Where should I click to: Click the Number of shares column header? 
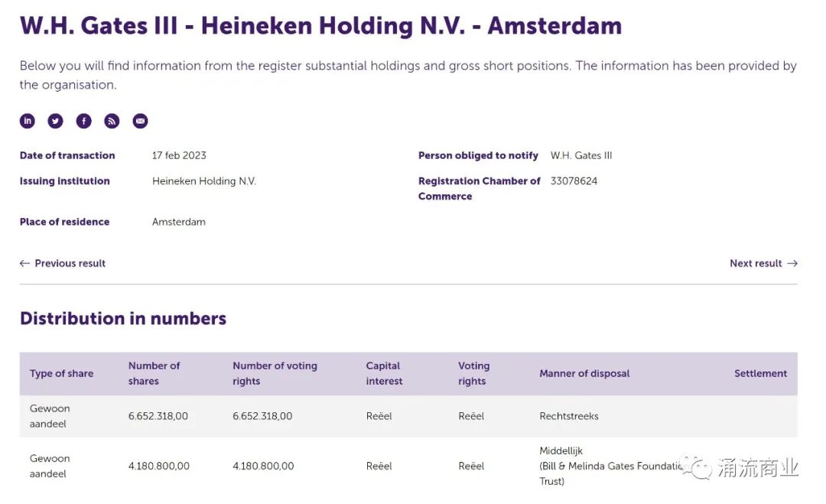pyautogui.click(x=154, y=374)
